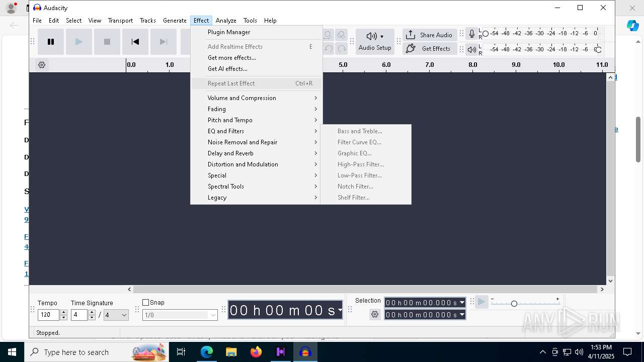Open File Explorer from the taskbar
Image resolution: width=644 pixels, height=362 pixels.
pyautogui.click(x=231, y=352)
